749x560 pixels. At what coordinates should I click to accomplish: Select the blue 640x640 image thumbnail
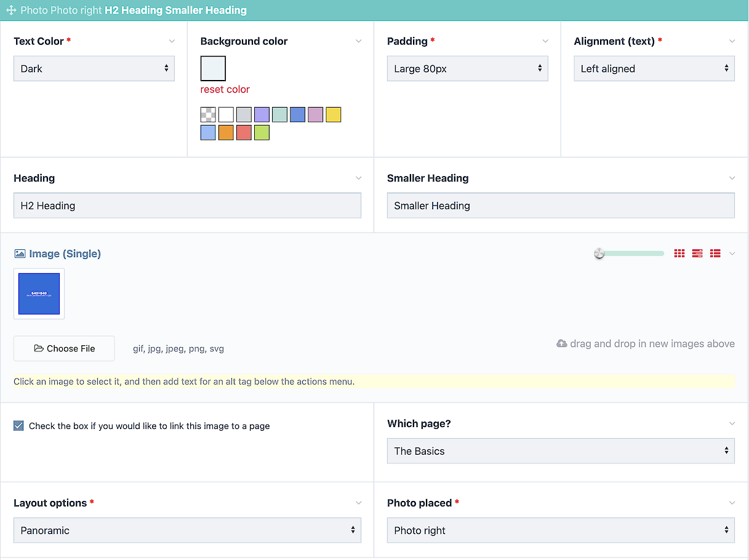pos(39,294)
